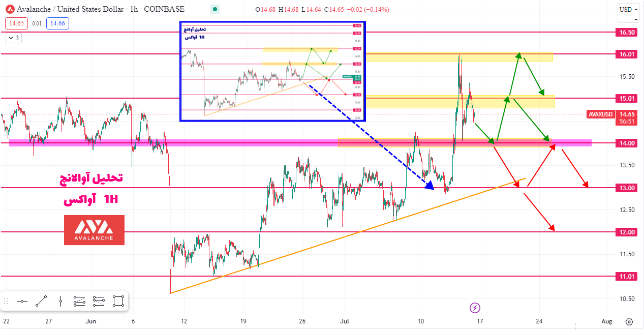Choose the second Fibonacci tool beside rectangle
Image resolution: width=644 pixels, height=330 pixels.
(x=99, y=301)
